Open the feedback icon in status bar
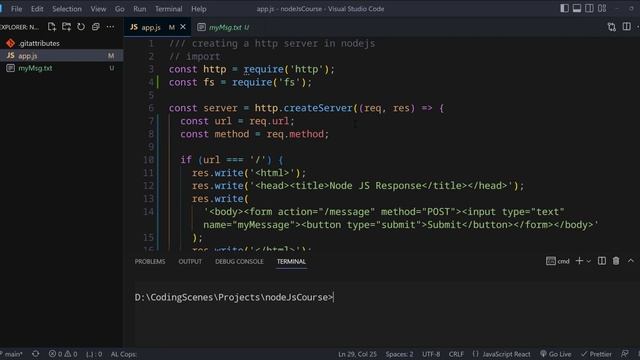This screenshot has width=640, height=360. pyautogui.click(x=624, y=354)
